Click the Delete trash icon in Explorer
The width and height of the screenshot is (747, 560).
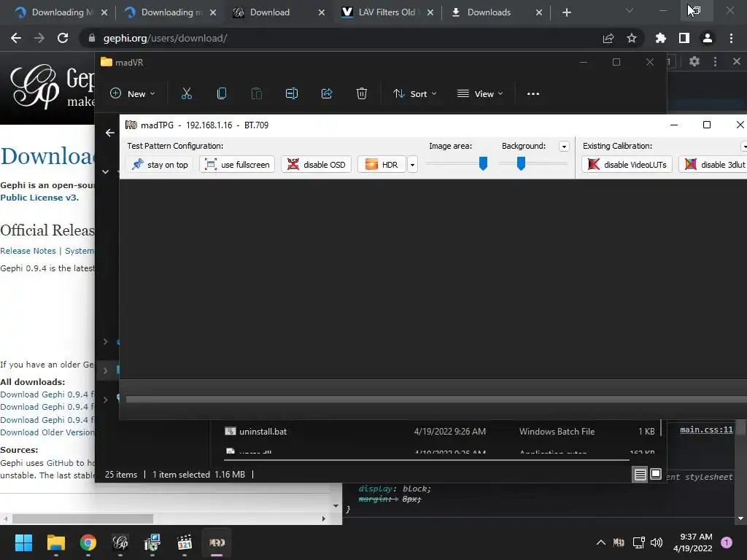362,94
